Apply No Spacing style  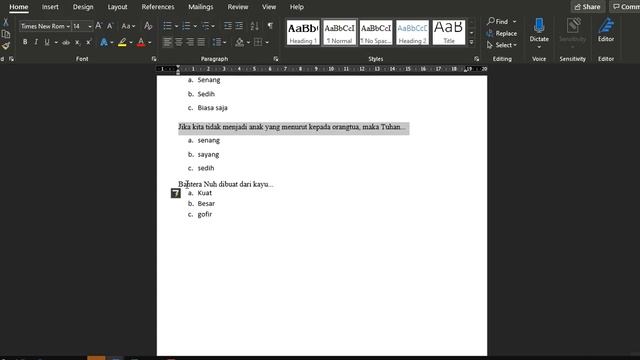tap(376, 33)
